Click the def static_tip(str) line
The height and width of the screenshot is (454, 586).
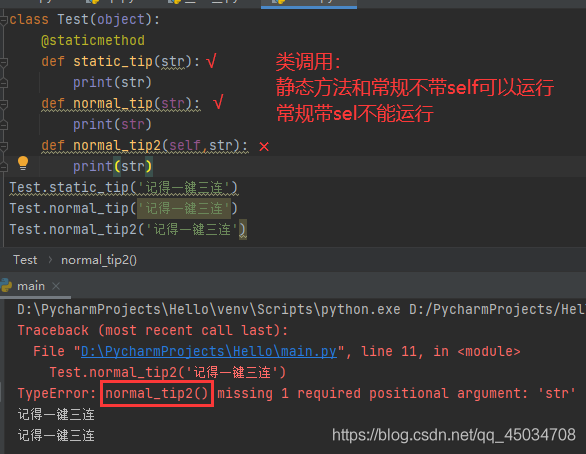coord(121,61)
